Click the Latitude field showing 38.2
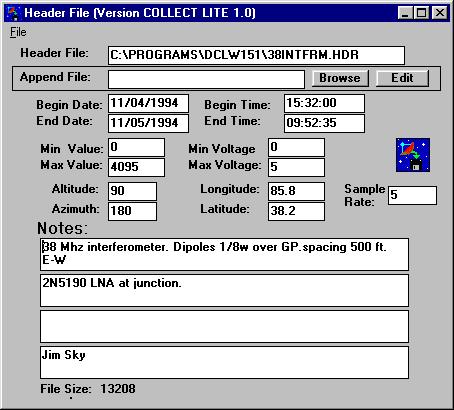Viewport: 454px width, 410px height. (296, 211)
